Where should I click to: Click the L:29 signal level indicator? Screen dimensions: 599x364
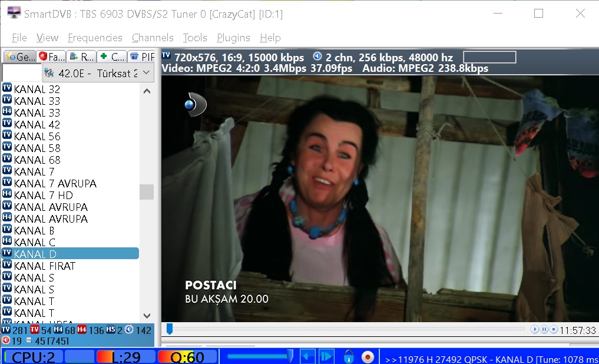tap(125, 357)
